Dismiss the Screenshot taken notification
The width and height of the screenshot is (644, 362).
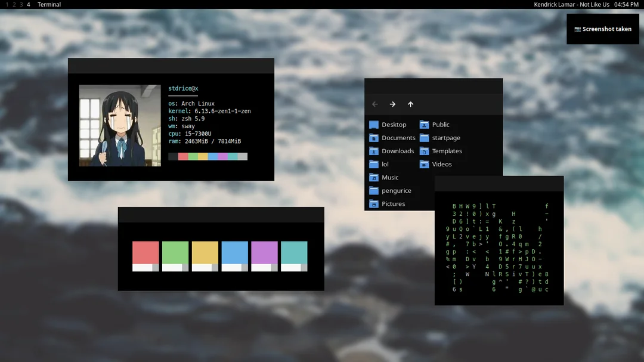click(x=602, y=29)
